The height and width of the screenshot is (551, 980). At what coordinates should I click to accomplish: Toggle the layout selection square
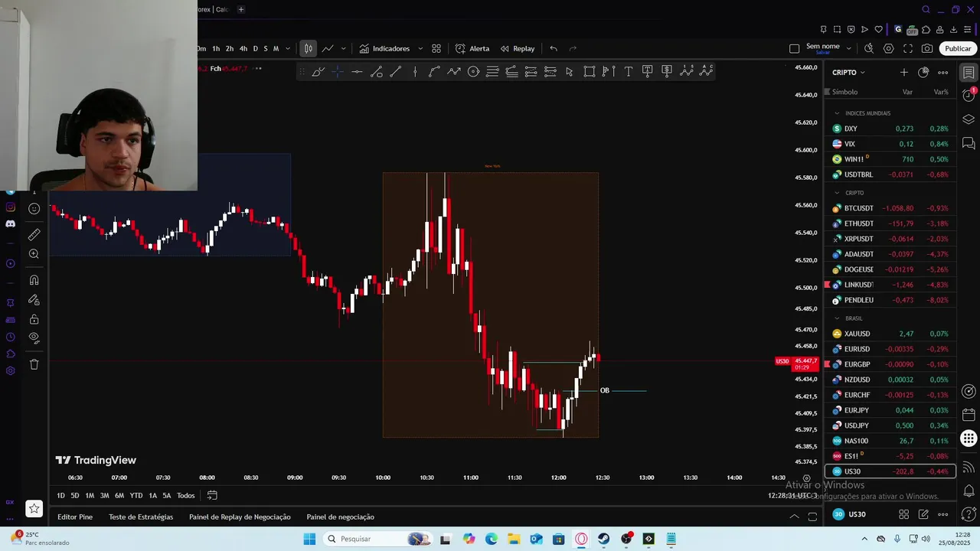pyautogui.click(x=794, y=48)
